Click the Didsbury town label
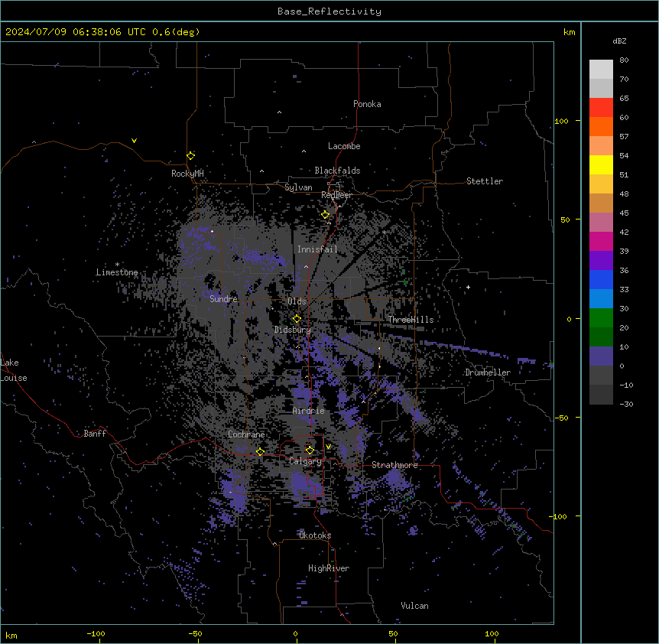 click(x=292, y=330)
